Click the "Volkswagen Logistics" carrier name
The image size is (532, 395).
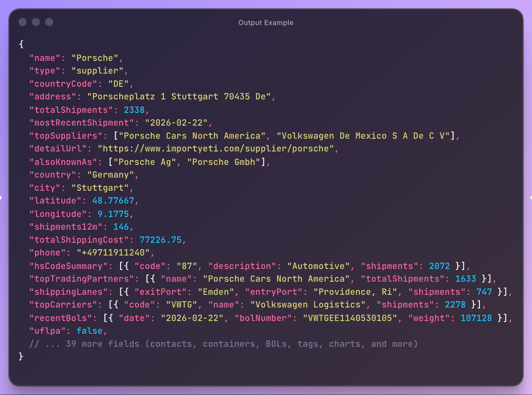coord(308,305)
